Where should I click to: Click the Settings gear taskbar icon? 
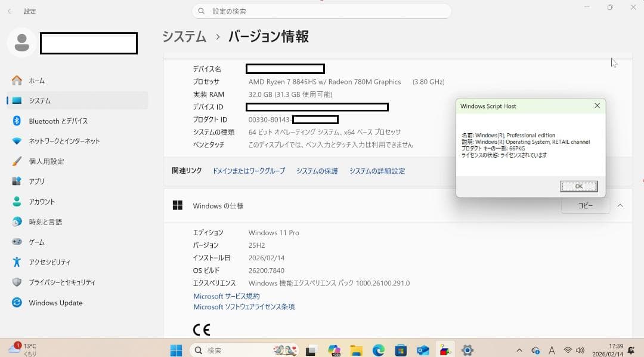[467, 350]
